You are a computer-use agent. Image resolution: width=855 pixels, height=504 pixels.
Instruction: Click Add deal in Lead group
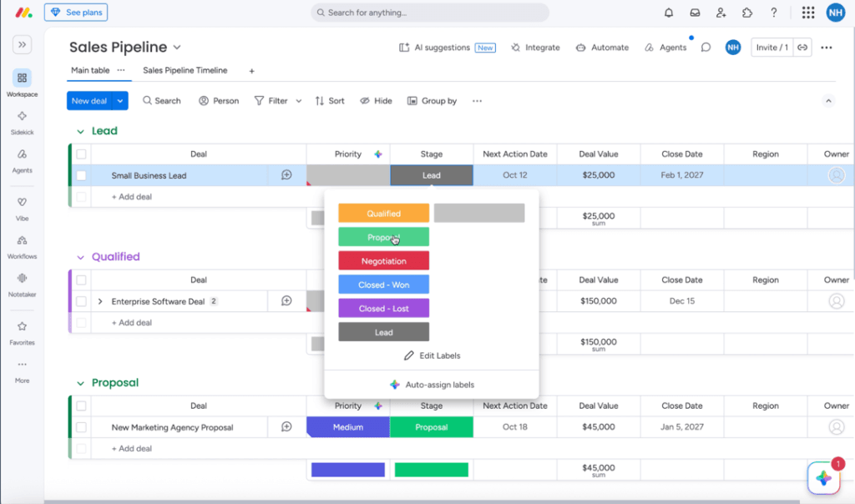tap(131, 197)
